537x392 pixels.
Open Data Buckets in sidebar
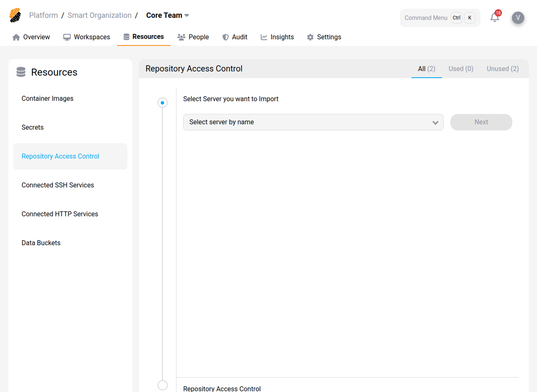point(70,243)
